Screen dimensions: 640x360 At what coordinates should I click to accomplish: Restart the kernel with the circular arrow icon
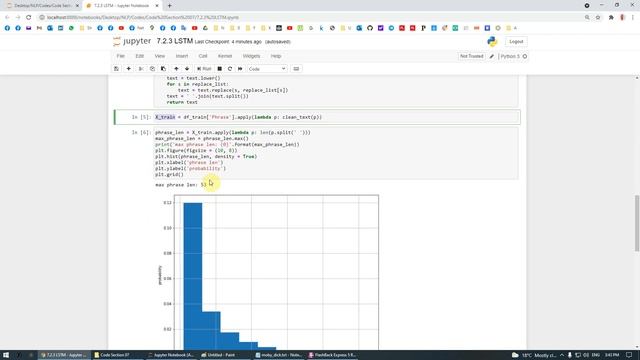point(230,69)
